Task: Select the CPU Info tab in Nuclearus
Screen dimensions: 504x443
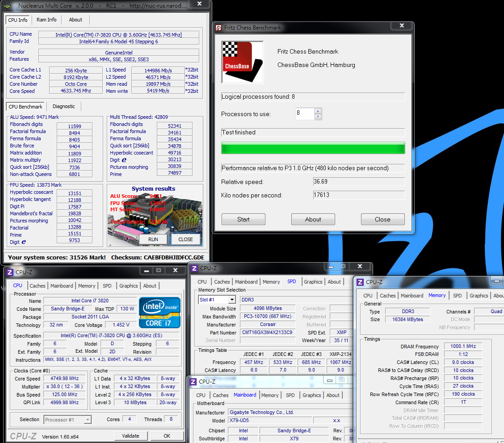Action: [x=18, y=20]
